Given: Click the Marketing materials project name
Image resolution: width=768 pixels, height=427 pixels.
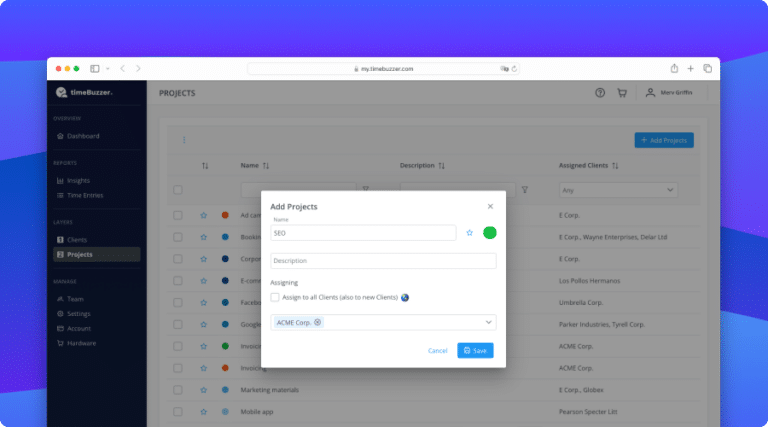Looking at the screenshot, I should [269, 390].
